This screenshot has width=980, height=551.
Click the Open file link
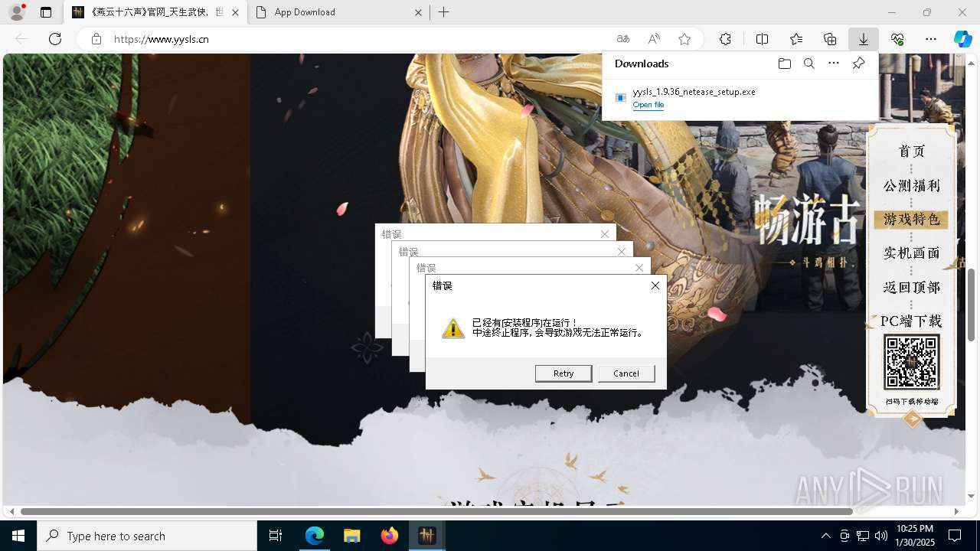tap(648, 105)
